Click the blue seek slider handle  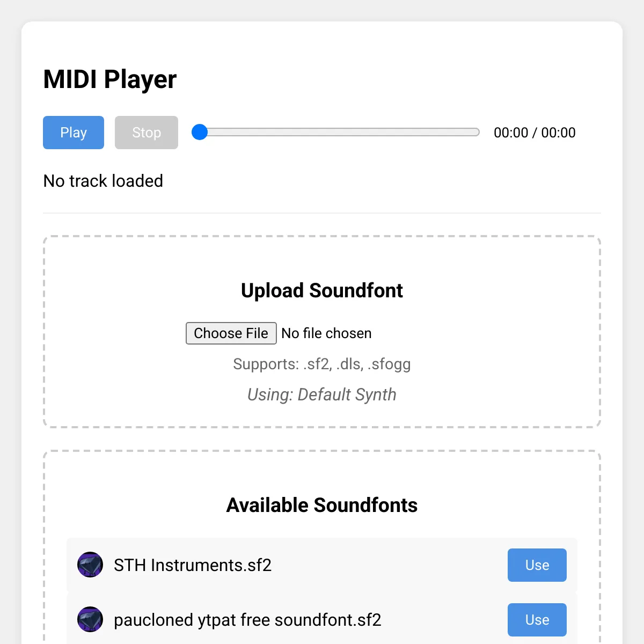click(x=200, y=132)
